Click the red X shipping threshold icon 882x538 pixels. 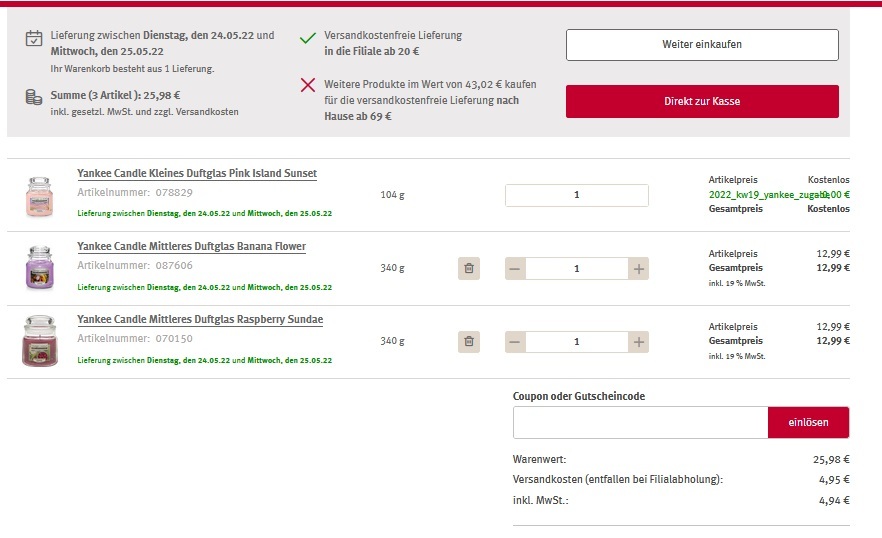(x=308, y=85)
